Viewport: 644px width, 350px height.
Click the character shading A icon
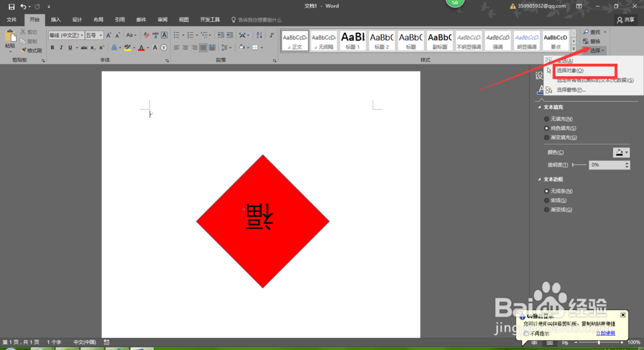[155, 48]
